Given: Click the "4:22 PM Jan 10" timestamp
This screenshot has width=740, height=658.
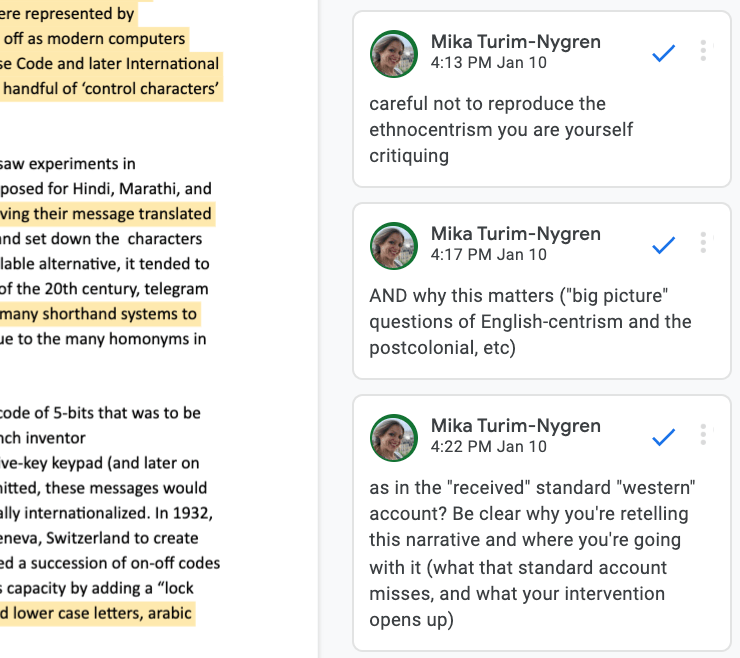Looking at the screenshot, I should (488, 446).
